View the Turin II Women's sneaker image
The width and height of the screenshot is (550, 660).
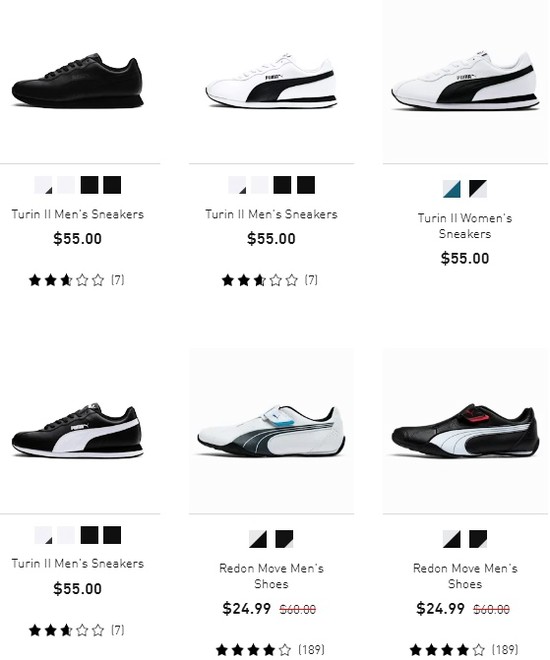[x=465, y=81]
